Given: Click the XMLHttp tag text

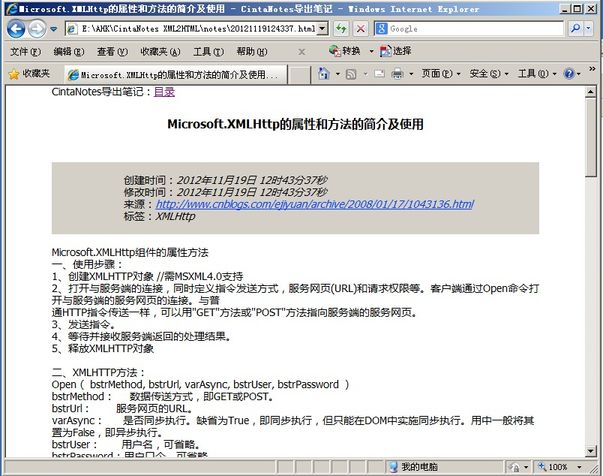Looking at the screenshot, I should pos(175,216).
